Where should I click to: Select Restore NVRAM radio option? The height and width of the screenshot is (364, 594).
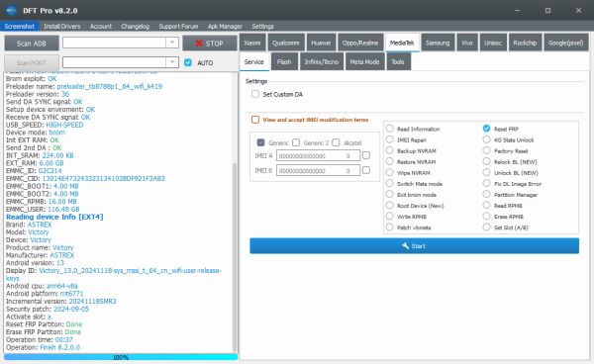pyautogui.click(x=390, y=161)
